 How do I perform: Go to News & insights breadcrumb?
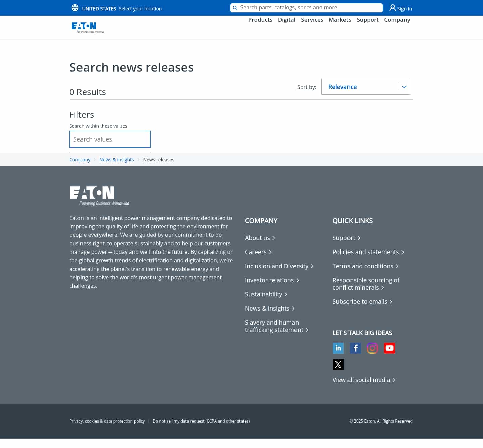tap(116, 160)
